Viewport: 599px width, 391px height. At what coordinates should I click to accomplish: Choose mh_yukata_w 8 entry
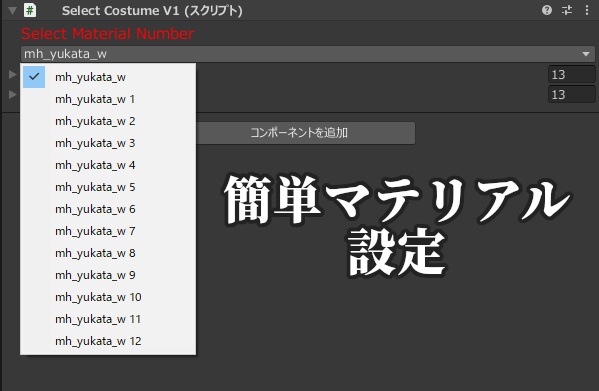point(108,253)
